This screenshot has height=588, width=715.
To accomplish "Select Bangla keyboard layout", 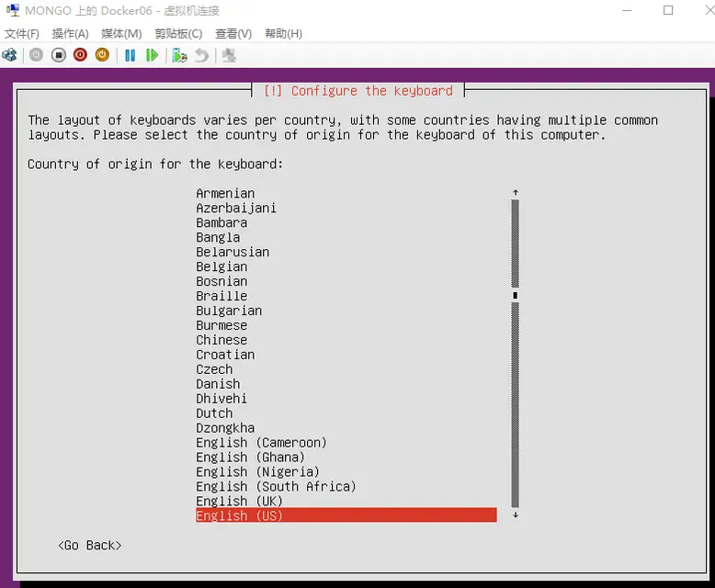I will click(218, 237).
